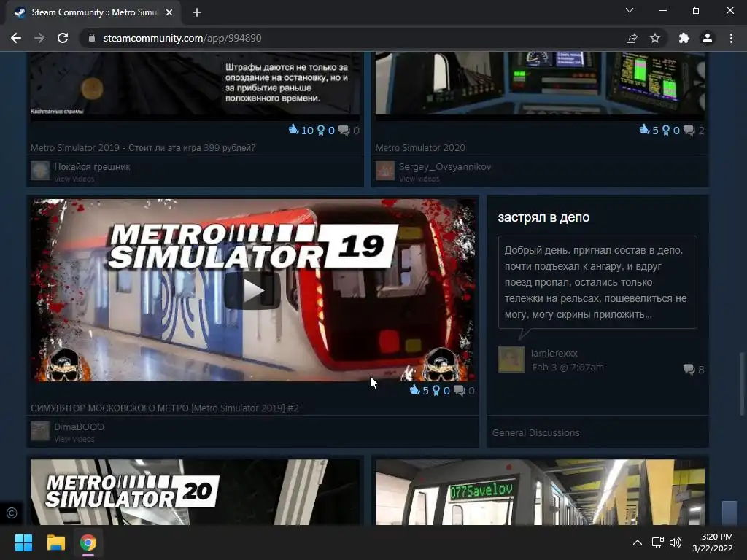
Task: Click Покайся грешник avatar thumbnail
Action: pos(40,171)
